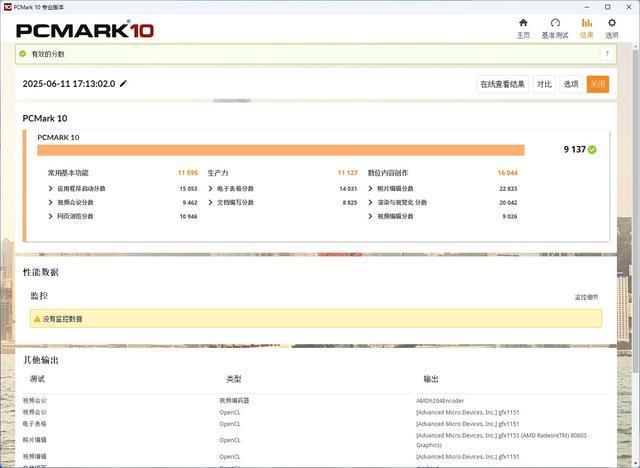Click the app start-up score 15 053

click(188, 189)
